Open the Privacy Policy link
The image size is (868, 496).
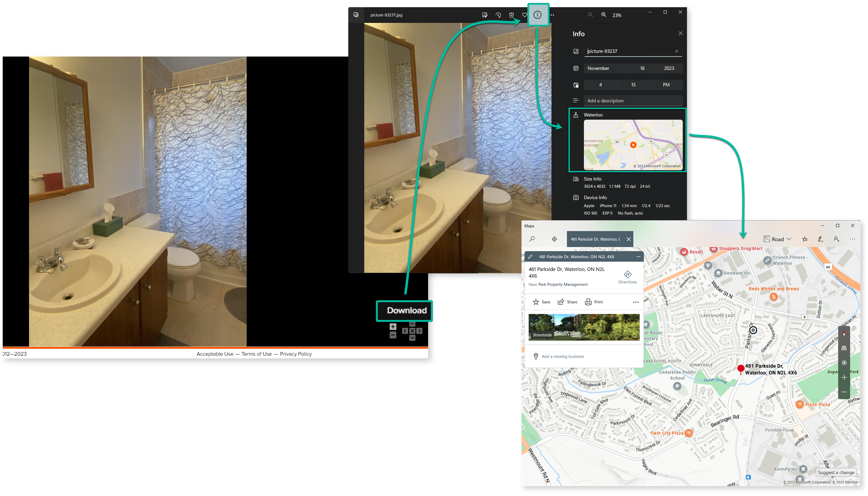(296, 354)
